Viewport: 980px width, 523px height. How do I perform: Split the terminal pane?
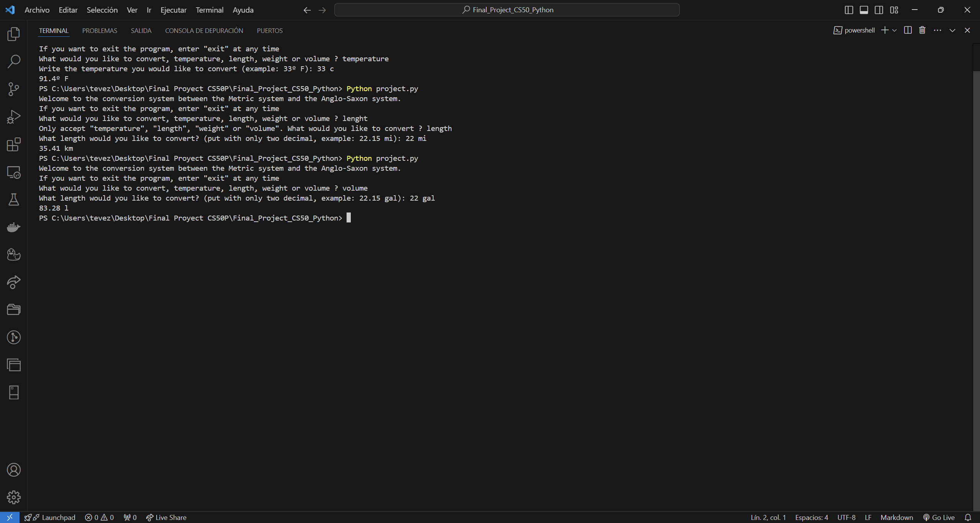(908, 30)
